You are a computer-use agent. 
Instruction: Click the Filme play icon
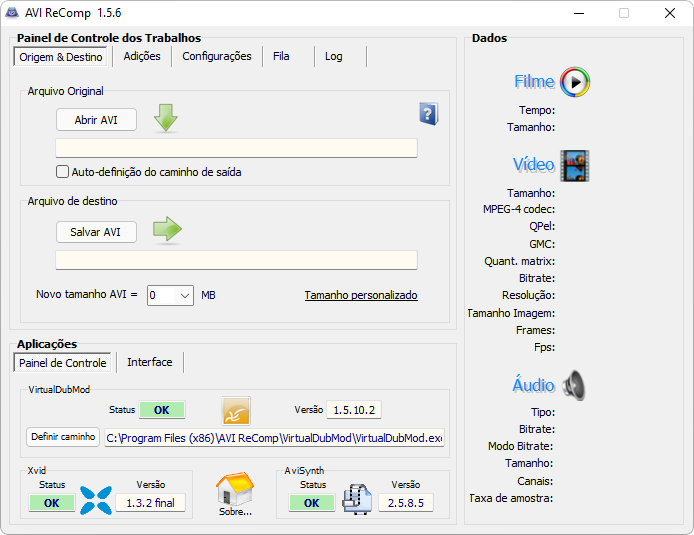point(575,82)
